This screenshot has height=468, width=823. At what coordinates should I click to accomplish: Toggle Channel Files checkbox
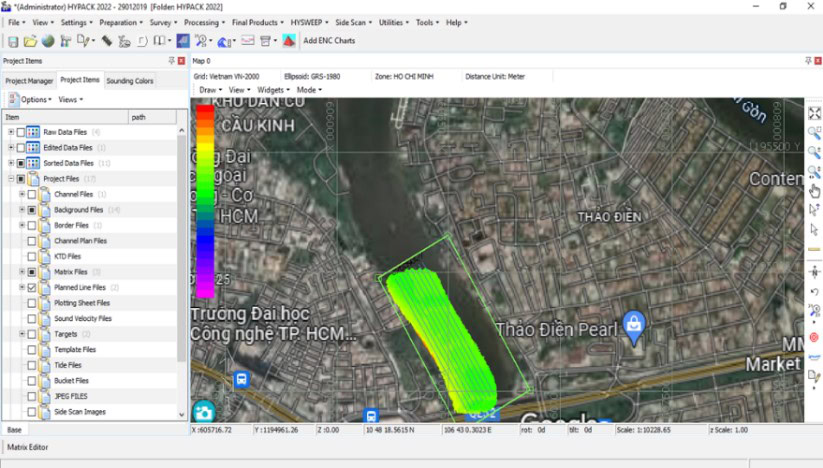point(31,195)
